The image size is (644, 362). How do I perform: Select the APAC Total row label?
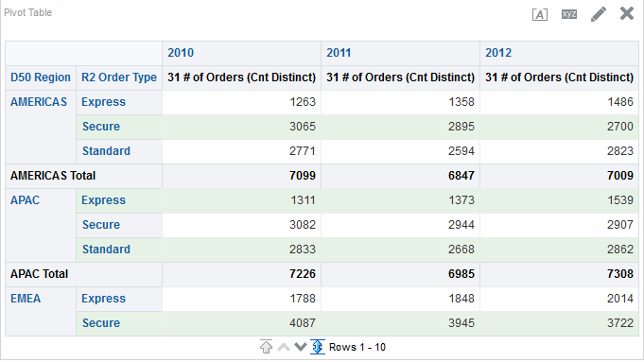click(39, 274)
